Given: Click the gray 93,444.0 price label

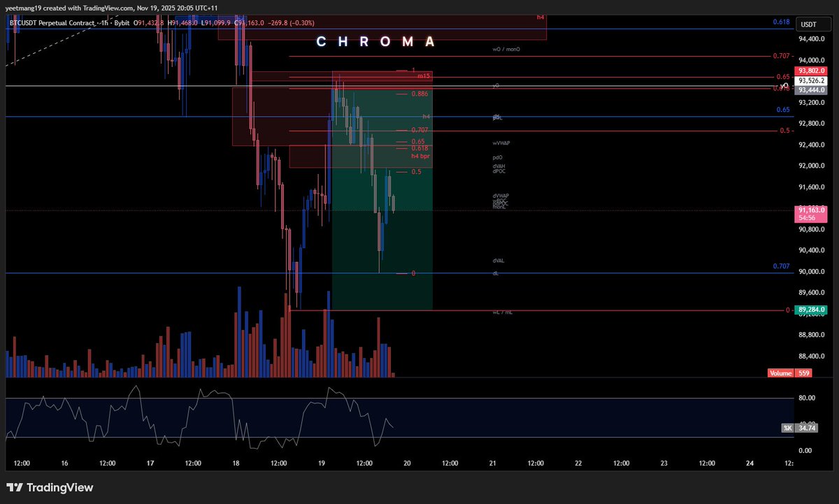Looking at the screenshot, I should (x=812, y=90).
